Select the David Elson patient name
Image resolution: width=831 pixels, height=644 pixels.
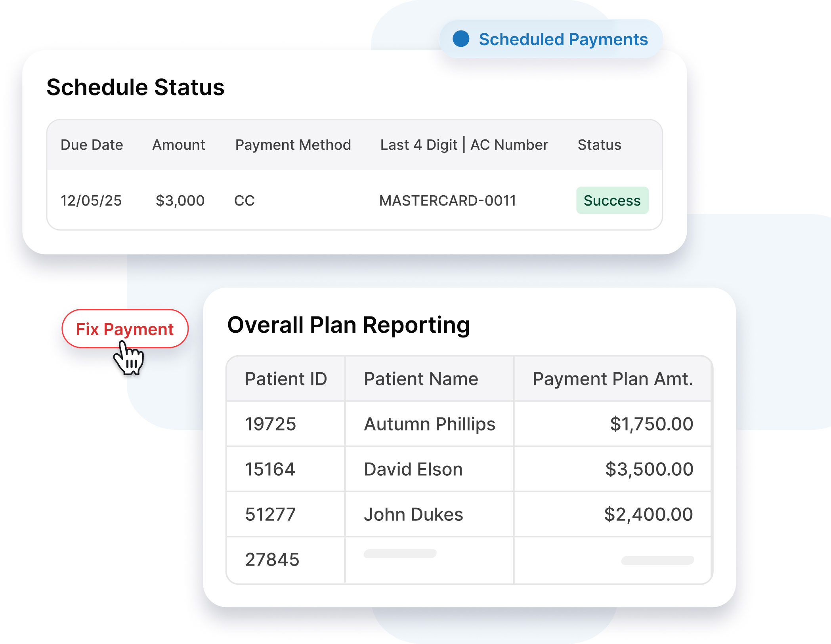(x=413, y=469)
